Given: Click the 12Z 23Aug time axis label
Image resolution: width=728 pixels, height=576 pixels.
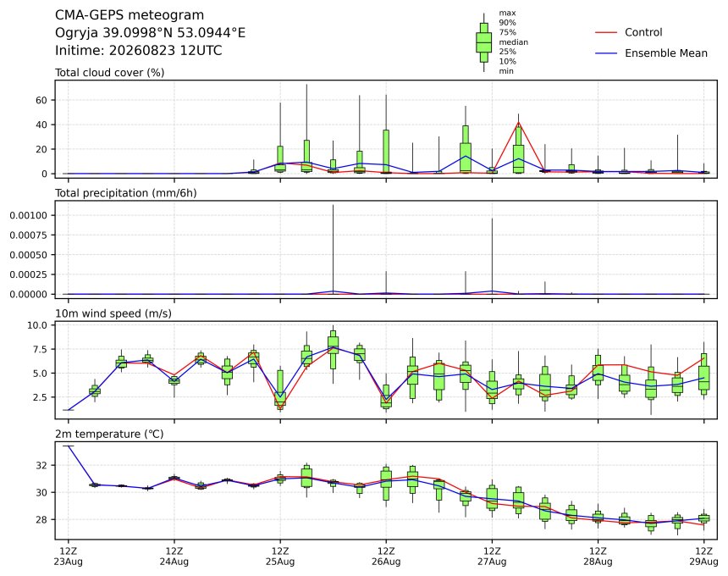Looking at the screenshot, I should point(69,556).
